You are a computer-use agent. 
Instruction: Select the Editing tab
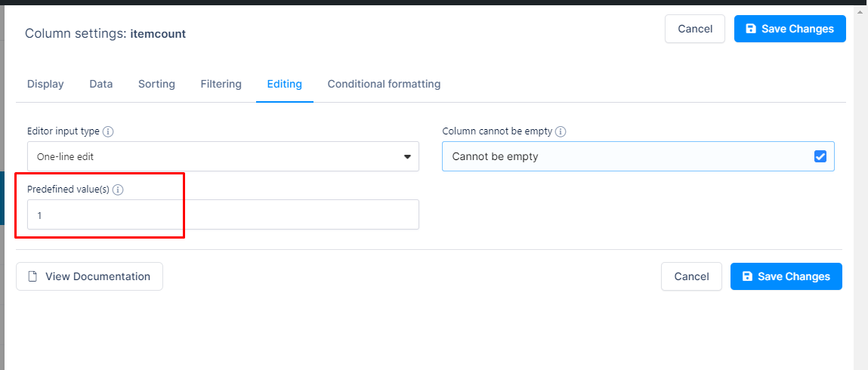285,84
